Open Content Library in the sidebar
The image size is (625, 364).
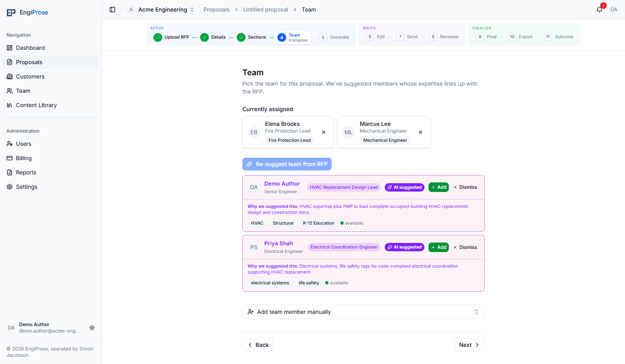51,105
